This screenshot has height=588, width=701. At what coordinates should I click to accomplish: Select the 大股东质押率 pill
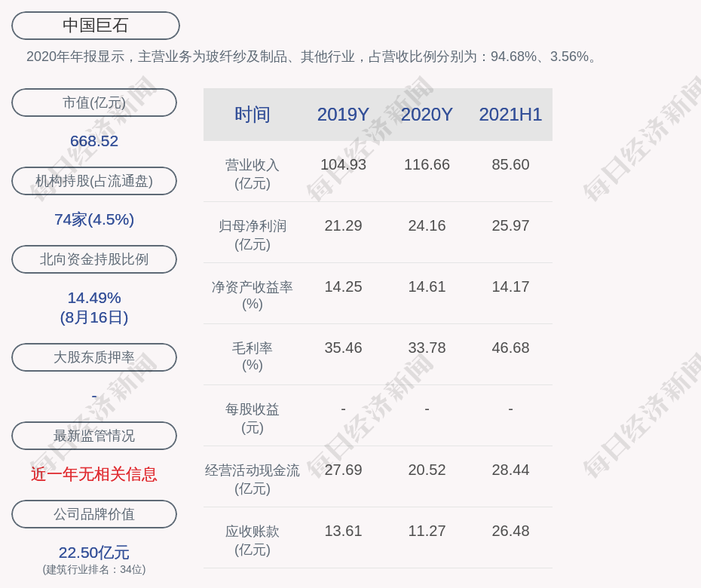coord(94,357)
